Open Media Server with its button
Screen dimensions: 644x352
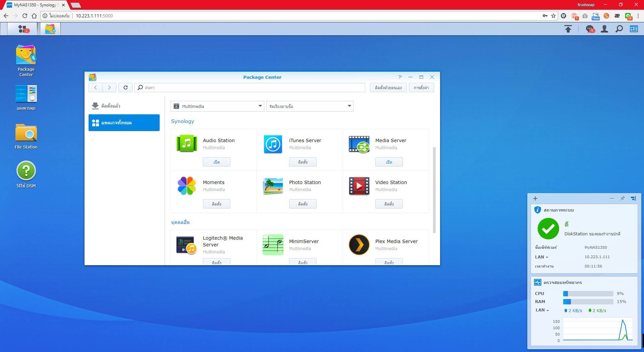pos(389,162)
